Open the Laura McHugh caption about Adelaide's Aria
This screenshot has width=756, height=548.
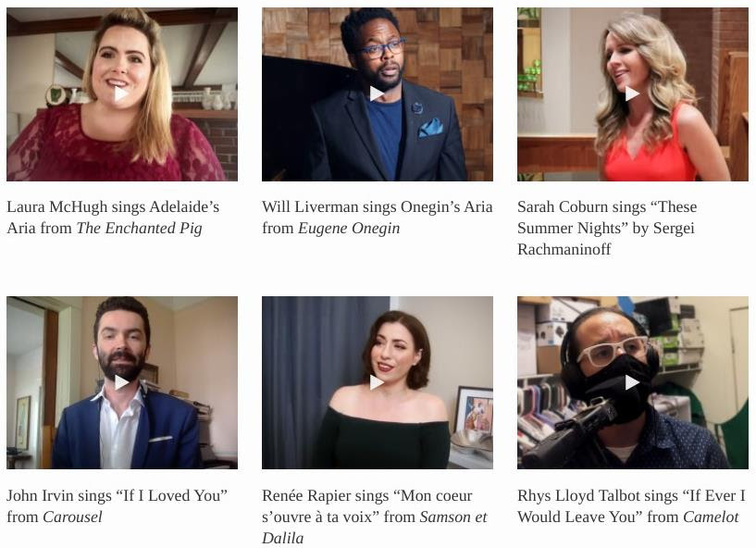[x=113, y=218]
